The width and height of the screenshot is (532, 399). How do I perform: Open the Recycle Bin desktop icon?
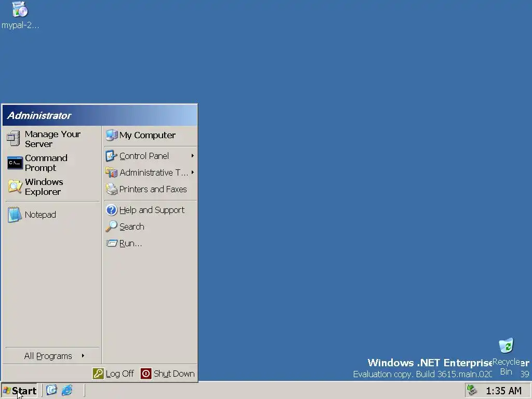(x=506, y=345)
